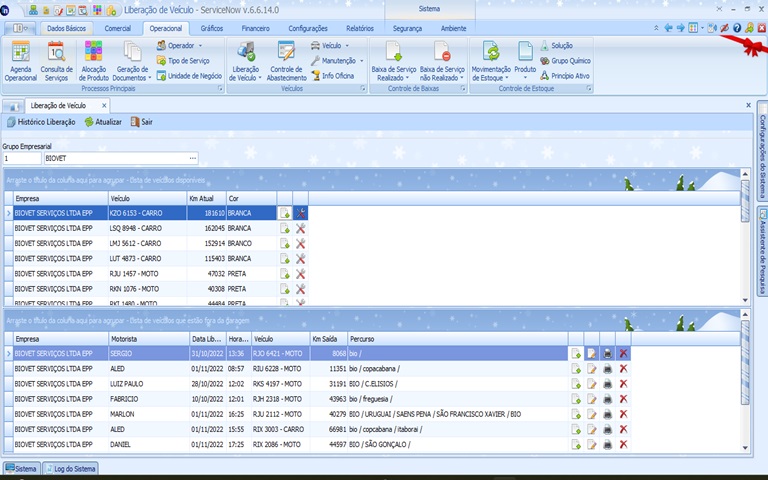The height and width of the screenshot is (480, 768).
Task: Click the Grupo Empresarial lookup ellipsis button
Action: 192,158
